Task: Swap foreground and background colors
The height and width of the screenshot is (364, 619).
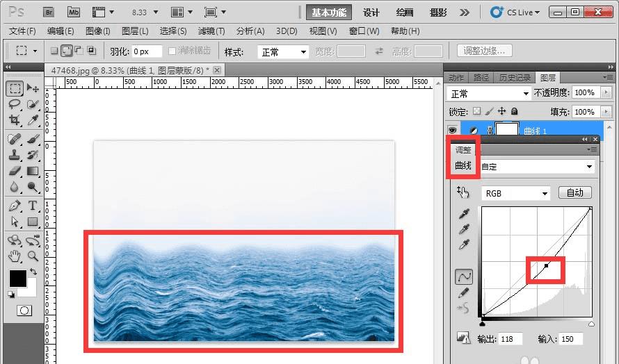Action: pos(33,272)
